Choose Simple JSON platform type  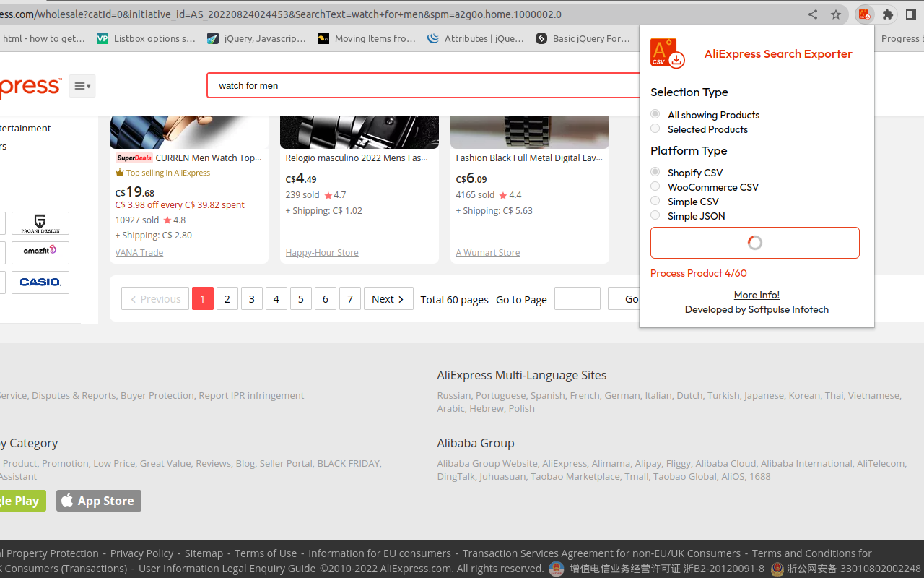pyautogui.click(x=655, y=215)
